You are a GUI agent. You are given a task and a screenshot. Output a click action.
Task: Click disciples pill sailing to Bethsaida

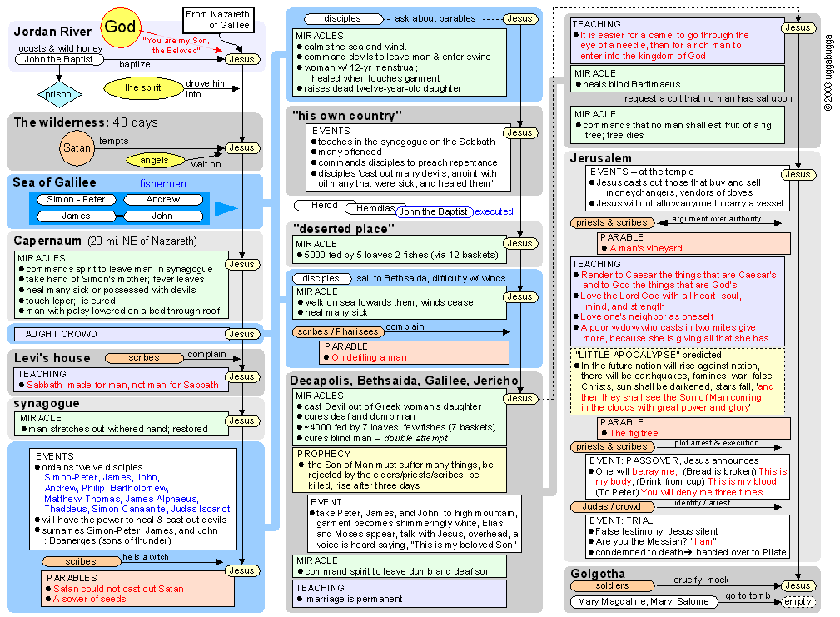(x=321, y=278)
